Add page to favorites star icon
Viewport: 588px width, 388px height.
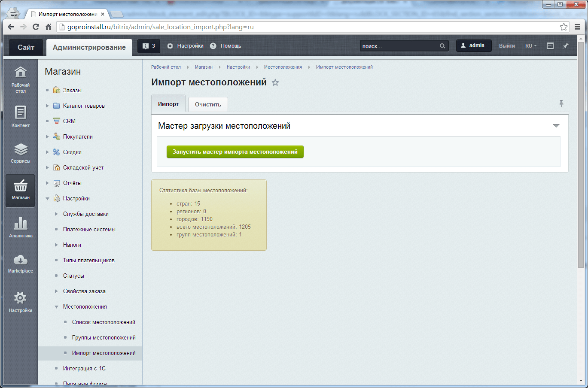(x=275, y=82)
